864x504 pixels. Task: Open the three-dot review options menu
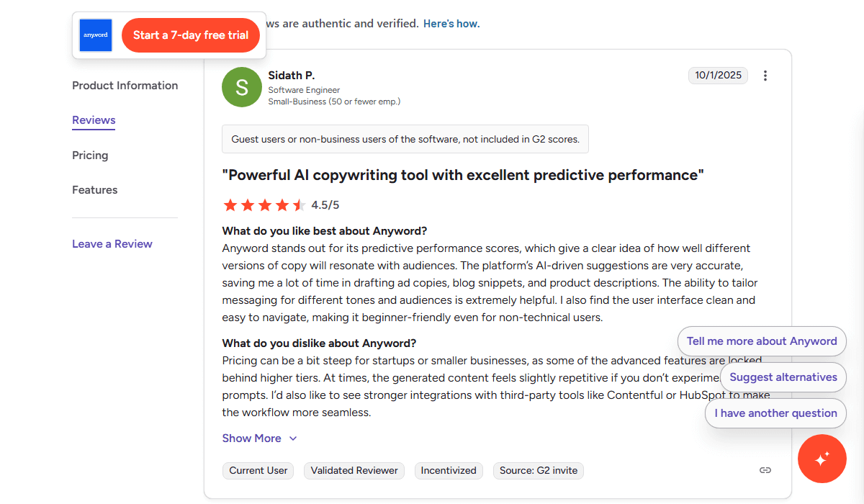765,75
